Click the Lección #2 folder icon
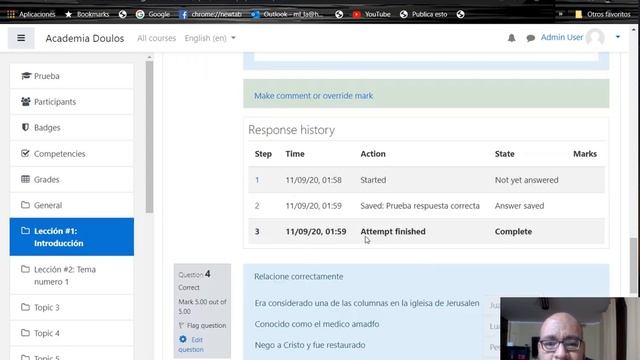Image resolution: width=640 pixels, height=360 pixels. coord(25,269)
